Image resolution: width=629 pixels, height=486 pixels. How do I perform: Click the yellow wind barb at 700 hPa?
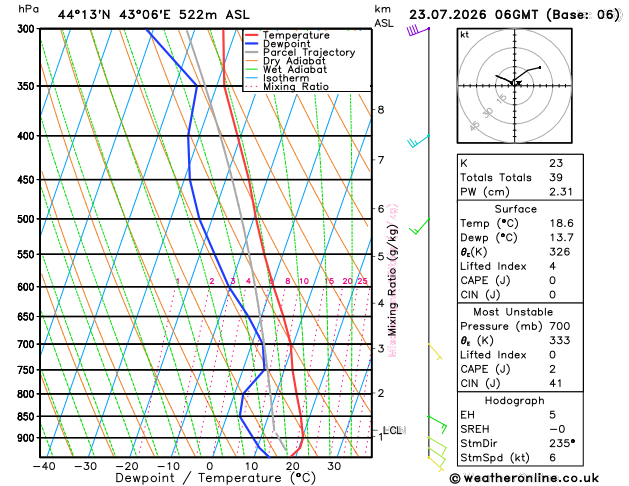coord(435,351)
